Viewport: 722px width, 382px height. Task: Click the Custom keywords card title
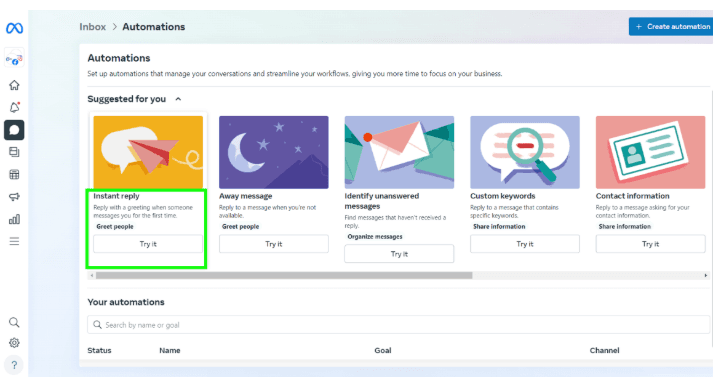click(x=503, y=196)
